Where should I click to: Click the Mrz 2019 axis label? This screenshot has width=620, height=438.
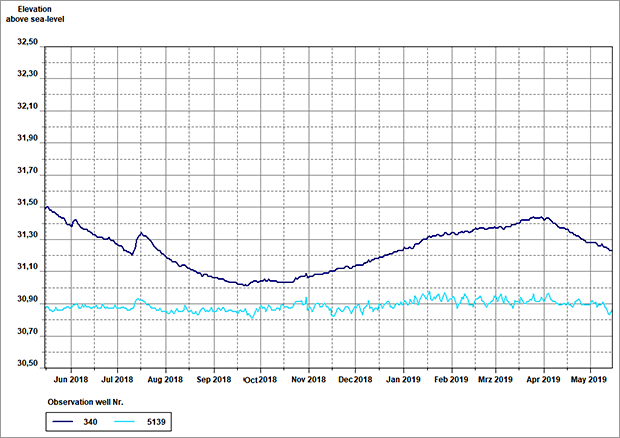click(x=495, y=379)
